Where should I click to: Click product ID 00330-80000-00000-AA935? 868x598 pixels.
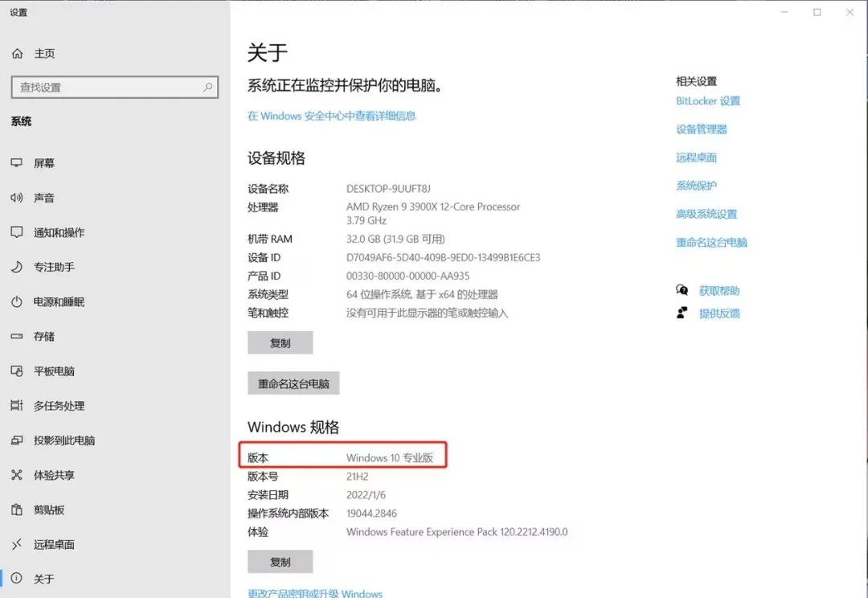[407, 276]
